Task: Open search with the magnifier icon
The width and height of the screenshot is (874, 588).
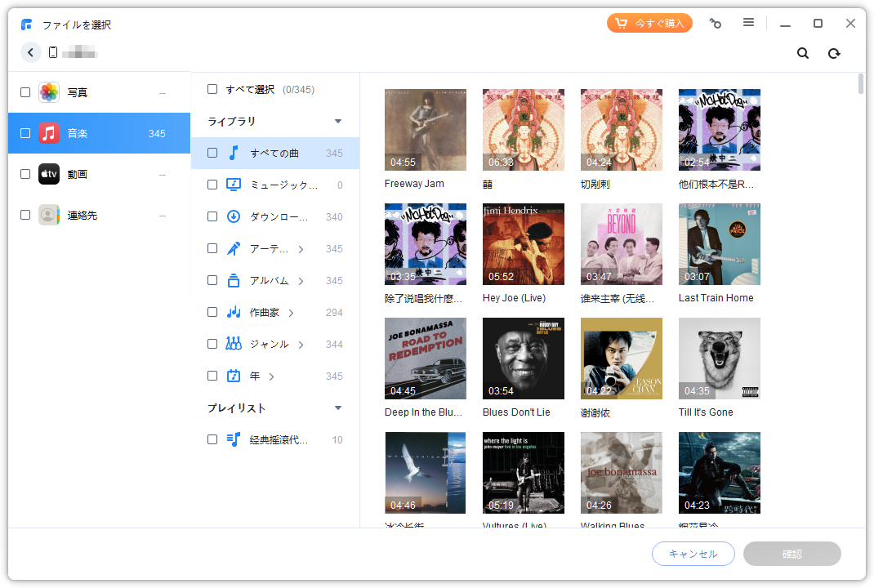Action: (803, 53)
